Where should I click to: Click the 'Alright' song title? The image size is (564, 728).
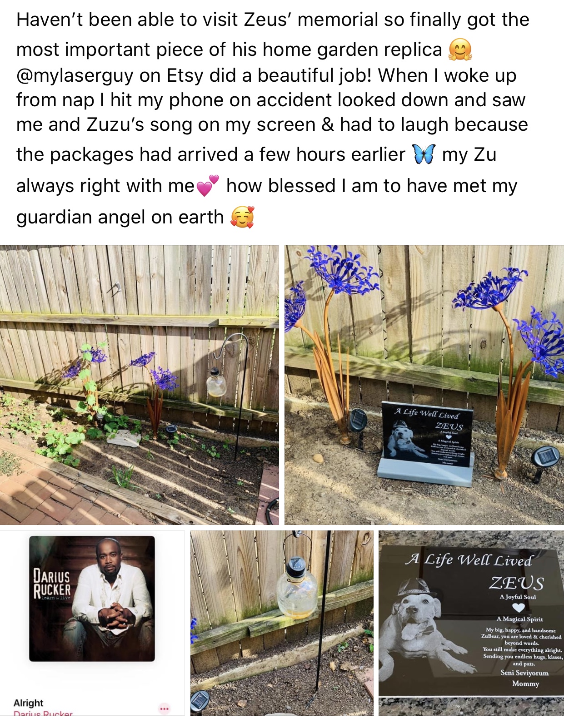click(29, 703)
